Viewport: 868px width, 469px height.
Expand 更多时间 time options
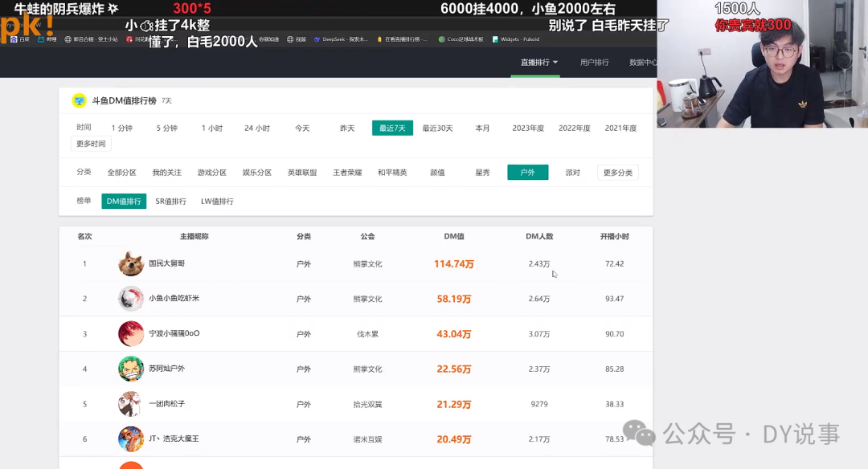pyautogui.click(x=91, y=144)
